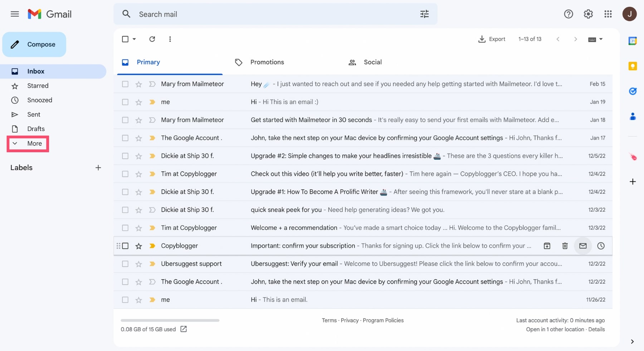The width and height of the screenshot is (644, 351).
Task: Check the Ubersuggest support email box
Action: [x=125, y=264]
